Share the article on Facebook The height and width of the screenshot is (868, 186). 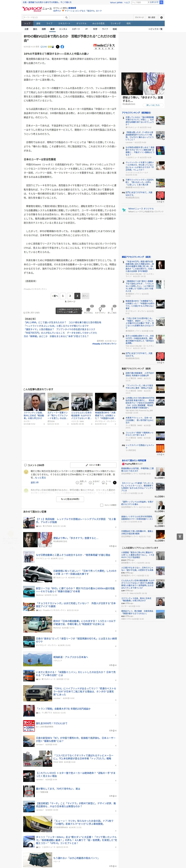(62, 47)
